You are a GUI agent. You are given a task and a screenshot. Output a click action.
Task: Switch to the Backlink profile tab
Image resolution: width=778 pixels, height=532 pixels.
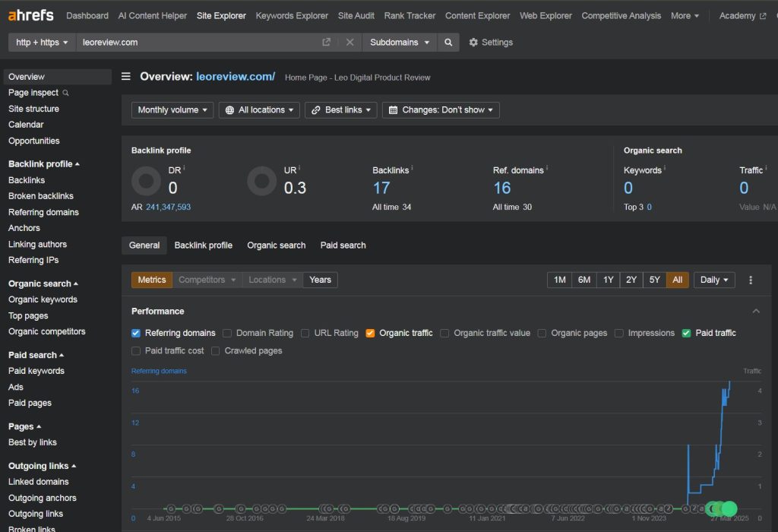pos(203,245)
